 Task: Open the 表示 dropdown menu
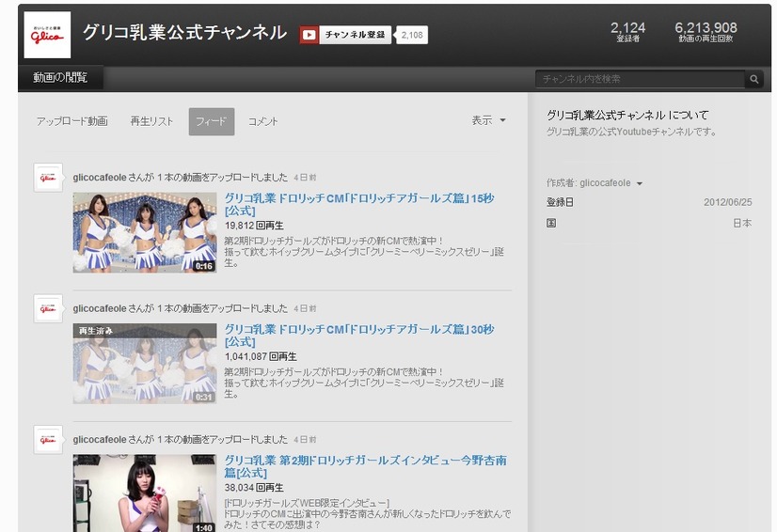488,120
